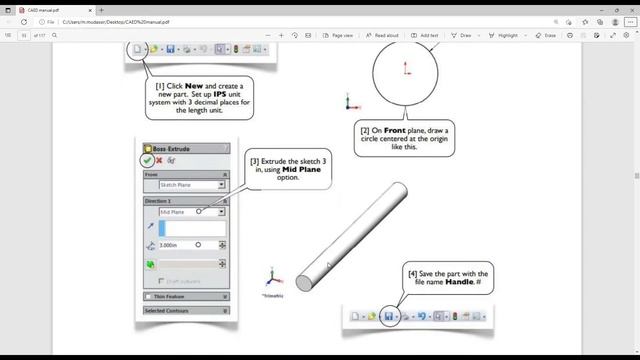This screenshot has width=640, height=360.
Task: Collapse the From section of Boss-Extrude
Action: tap(224, 175)
